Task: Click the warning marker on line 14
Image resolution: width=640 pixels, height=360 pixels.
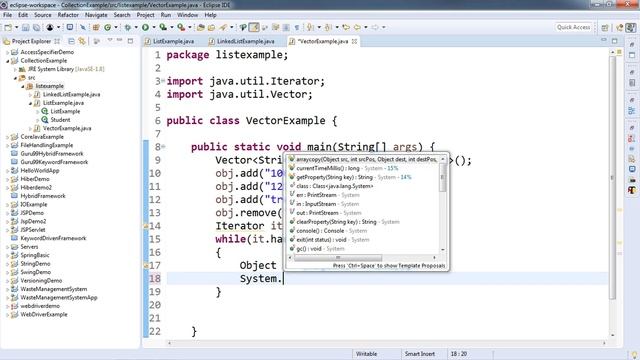Action: [146, 225]
